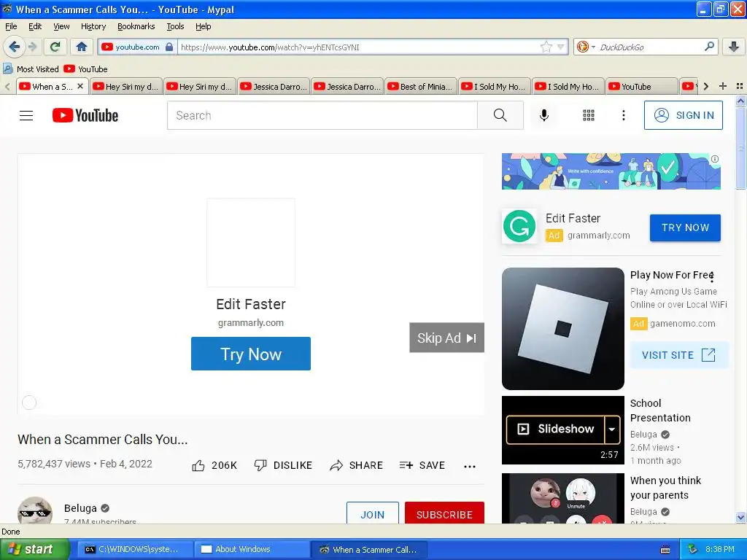
Task: Save the video to a playlist
Action: (422, 465)
